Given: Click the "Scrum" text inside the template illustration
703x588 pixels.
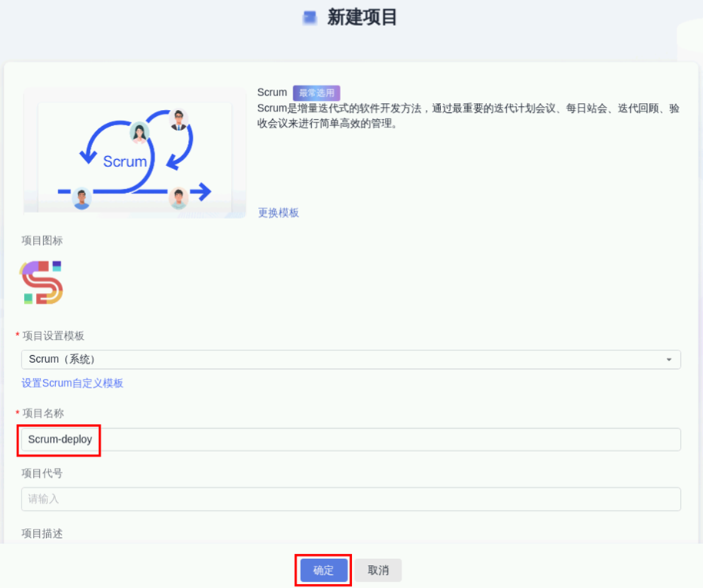Looking at the screenshot, I should (x=124, y=161).
